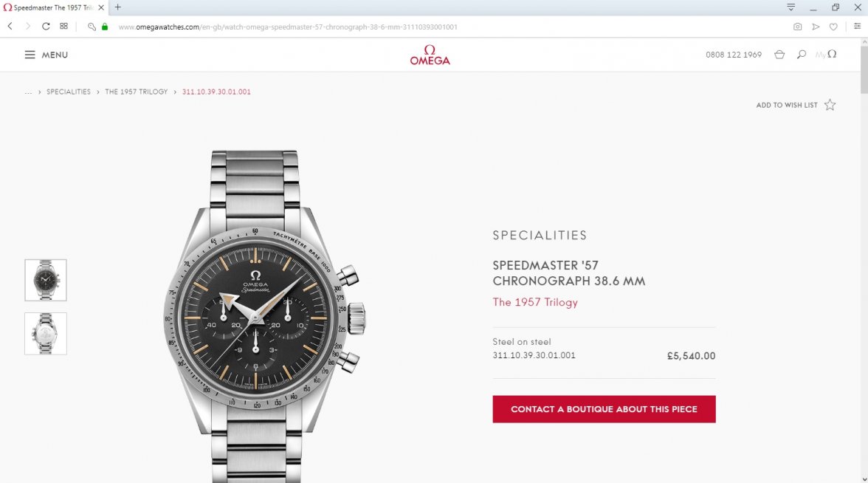The height and width of the screenshot is (483, 868).
Task: Reload the page with the refresh icon
Action: pyautogui.click(x=46, y=26)
